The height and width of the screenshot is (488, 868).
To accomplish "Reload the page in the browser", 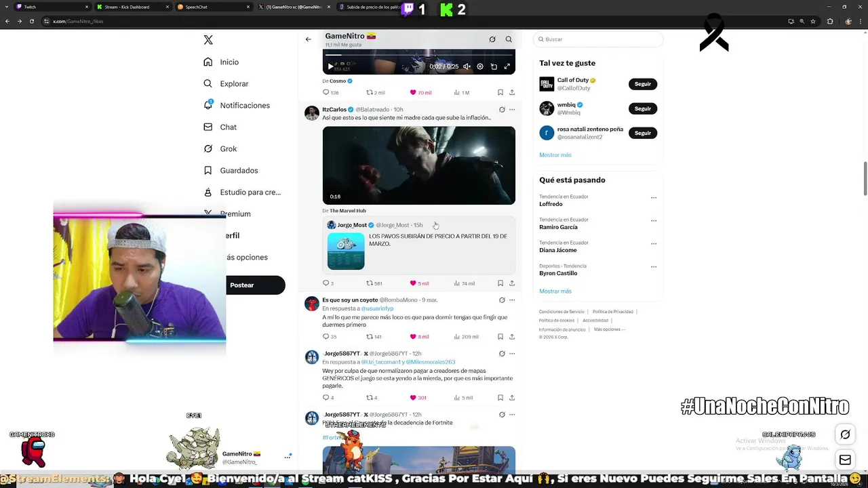I will pos(31,21).
